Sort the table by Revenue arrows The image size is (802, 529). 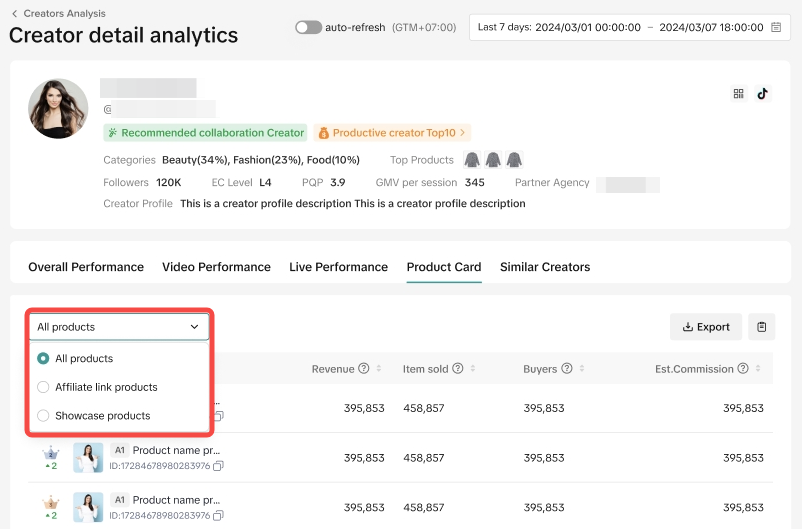click(379, 369)
